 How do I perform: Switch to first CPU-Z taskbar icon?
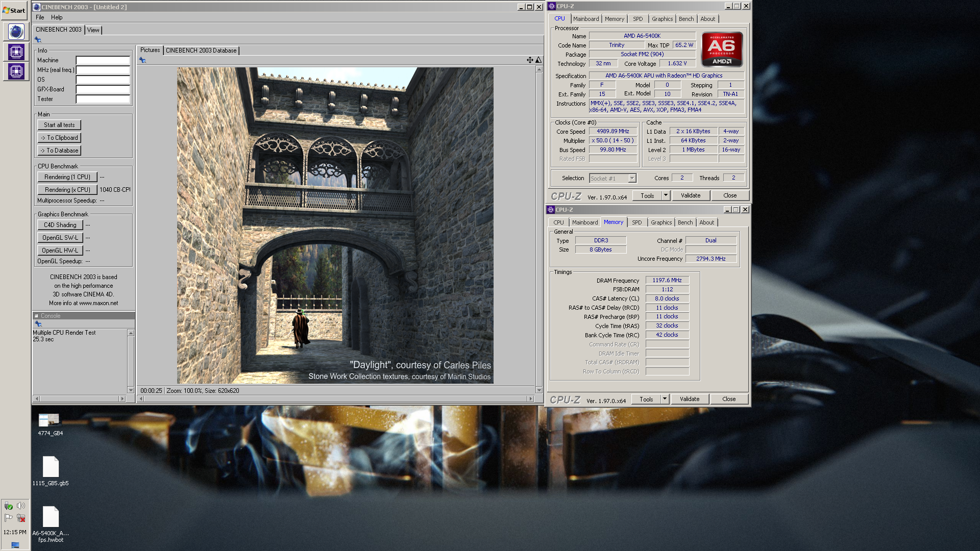pyautogui.click(x=16, y=52)
